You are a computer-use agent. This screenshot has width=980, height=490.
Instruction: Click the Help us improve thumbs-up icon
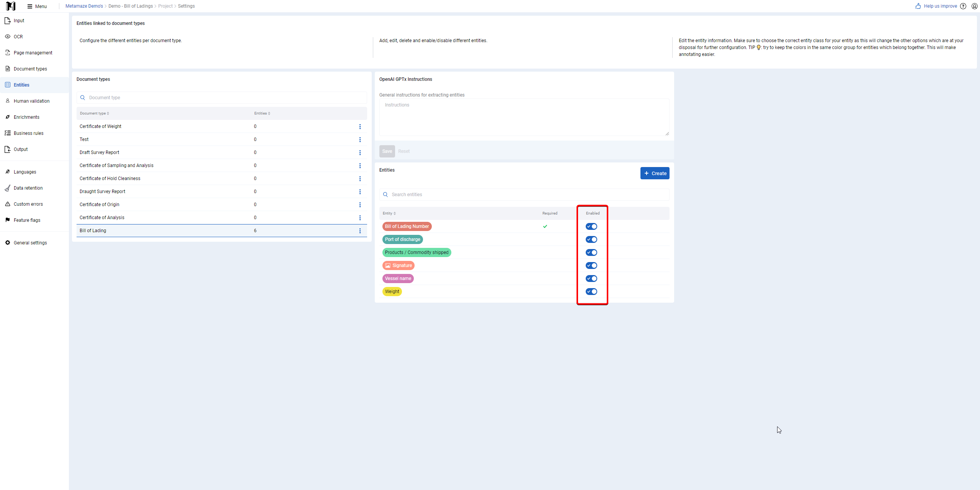(918, 6)
